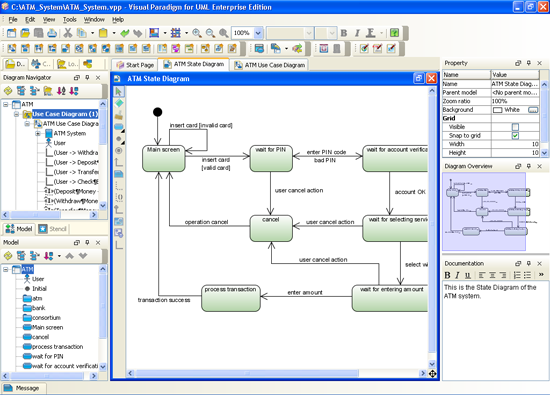Screen dimensions: 550x395
Task: Click the Grid Width value field
Action: (x=515, y=144)
